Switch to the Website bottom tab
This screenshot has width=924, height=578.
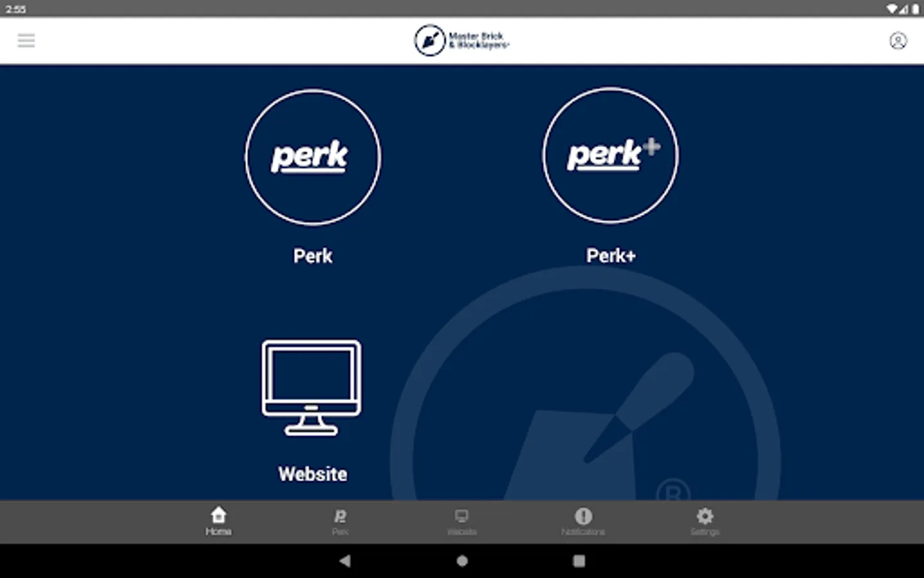[461, 521]
